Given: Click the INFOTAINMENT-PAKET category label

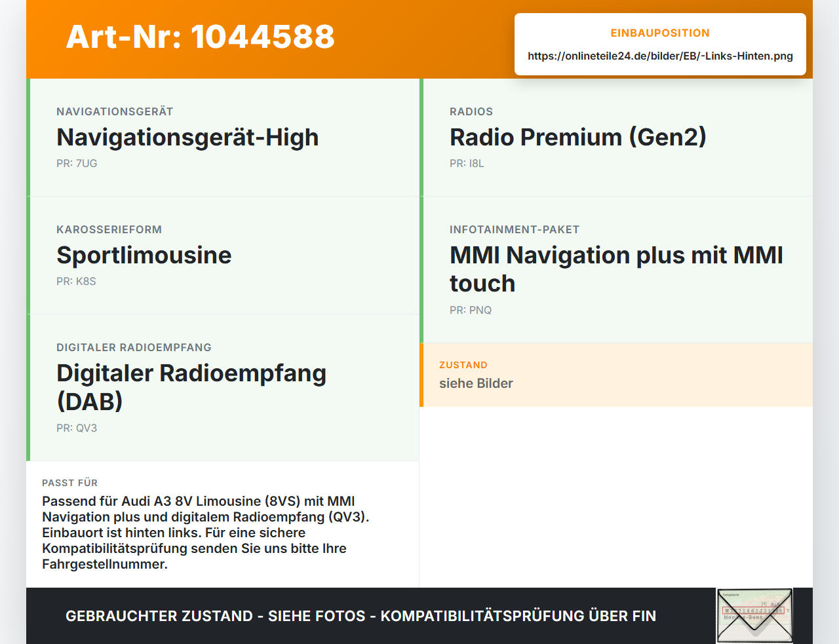Looking at the screenshot, I should pos(515,229).
